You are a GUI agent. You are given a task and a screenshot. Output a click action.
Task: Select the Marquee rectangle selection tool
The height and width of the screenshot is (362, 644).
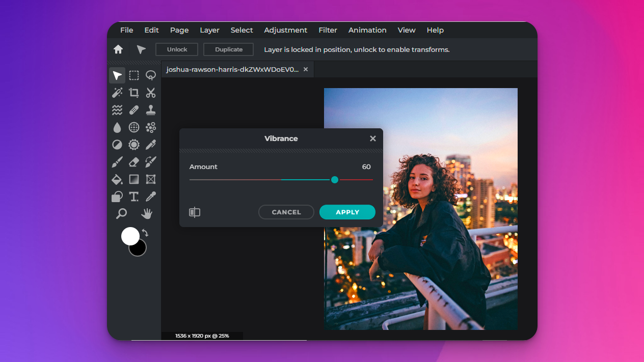(x=134, y=75)
